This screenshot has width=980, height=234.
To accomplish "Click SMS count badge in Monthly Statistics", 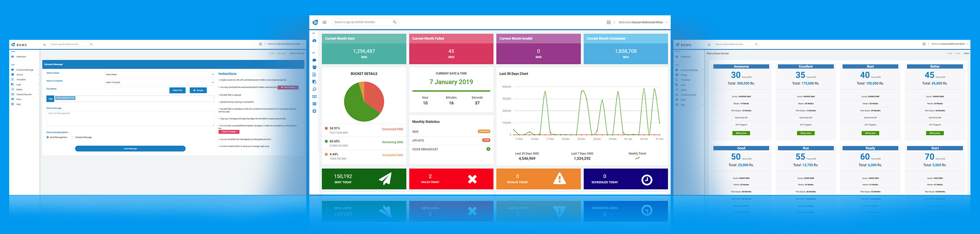I will click(484, 131).
